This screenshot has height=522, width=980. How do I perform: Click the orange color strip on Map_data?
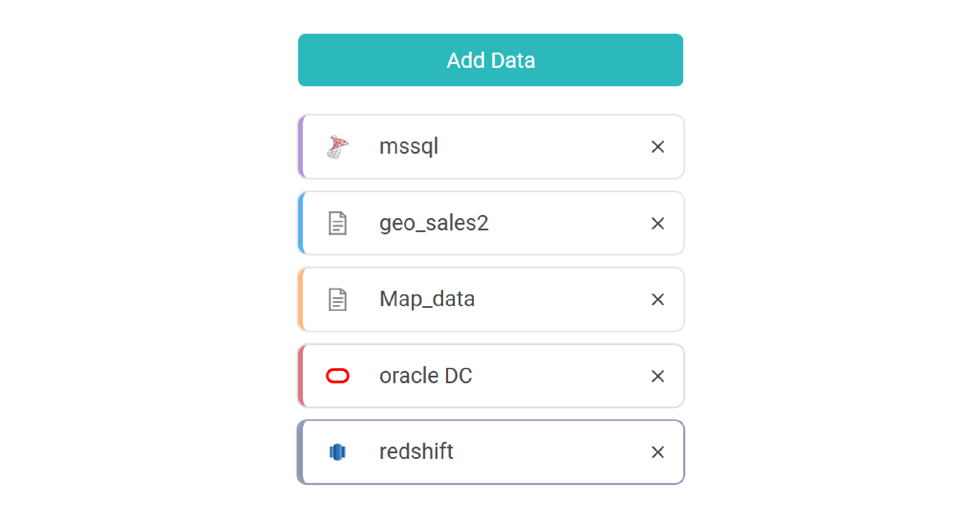(301, 300)
